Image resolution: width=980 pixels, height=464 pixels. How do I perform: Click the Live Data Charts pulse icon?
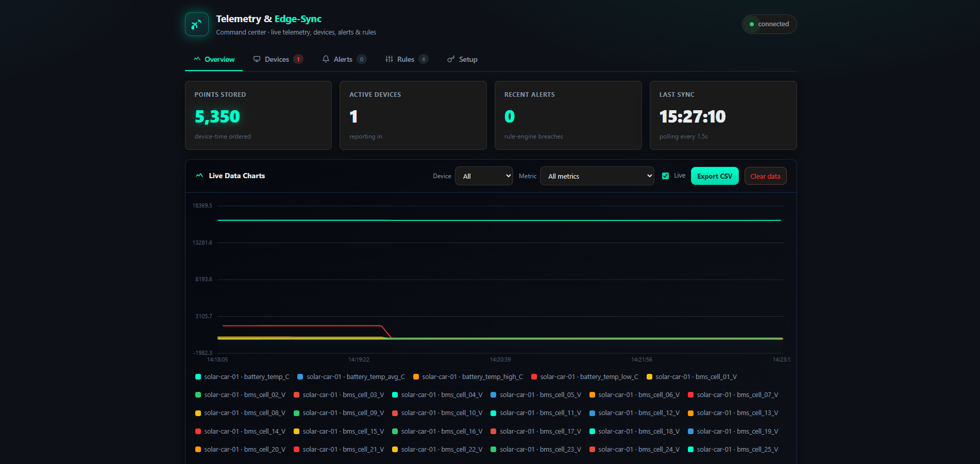pyautogui.click(x=199, y=176)
